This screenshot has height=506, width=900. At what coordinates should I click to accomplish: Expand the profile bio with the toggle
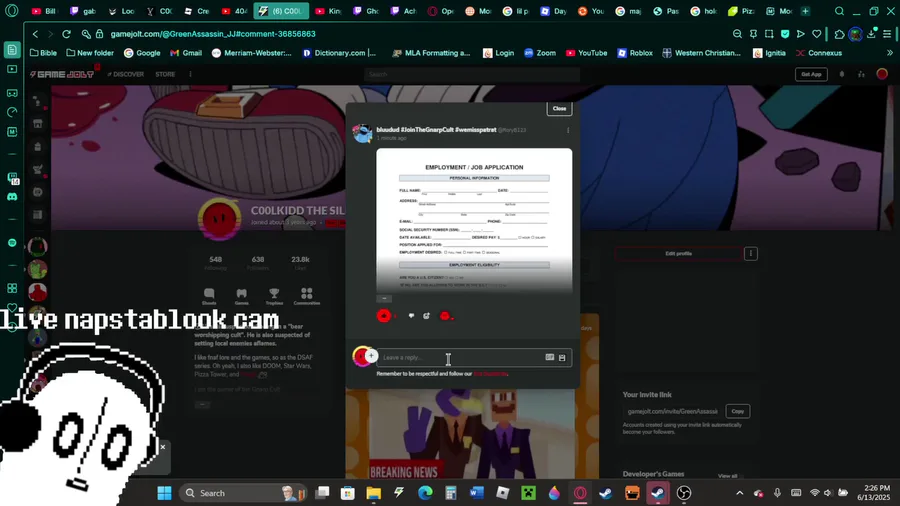(202, 404)
